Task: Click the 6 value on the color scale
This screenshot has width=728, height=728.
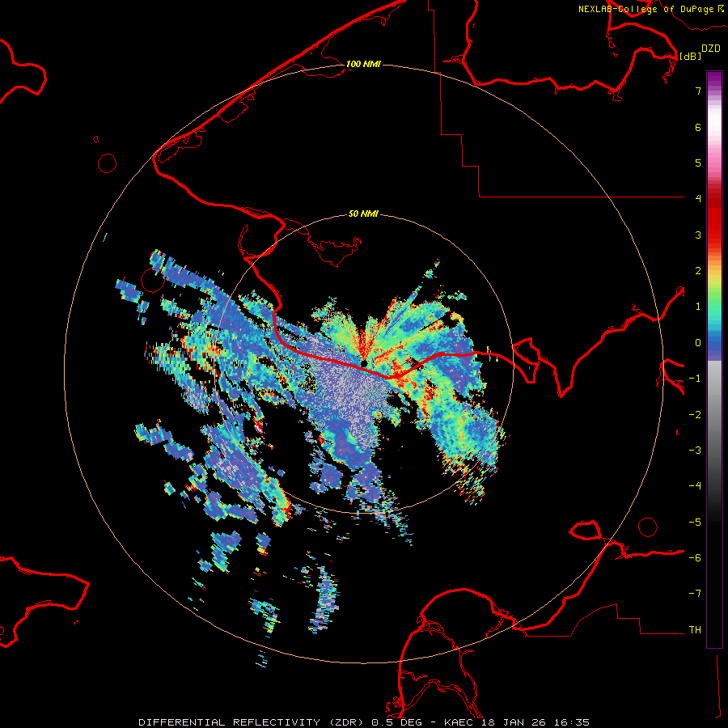Action: [x=698, y=127]
